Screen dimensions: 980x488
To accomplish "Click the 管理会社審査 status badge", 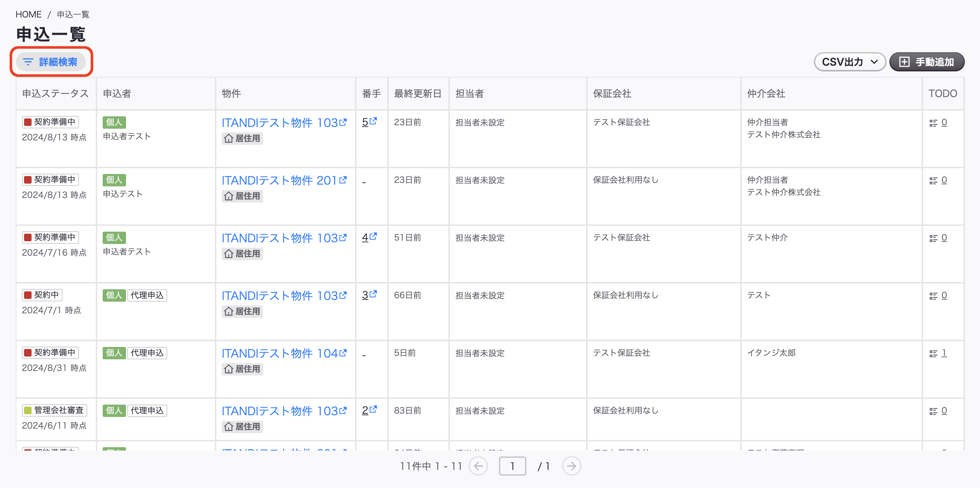I will (x=54, y=410).
